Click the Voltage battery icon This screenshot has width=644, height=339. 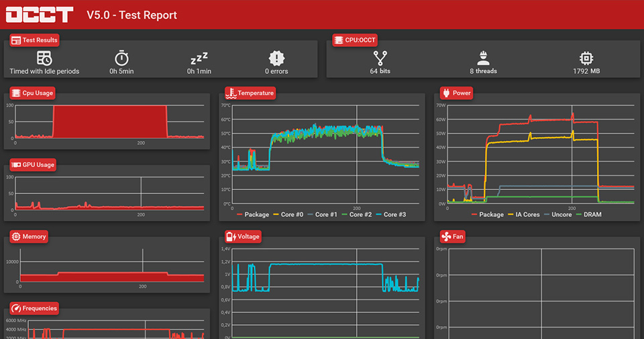[231, 237]
